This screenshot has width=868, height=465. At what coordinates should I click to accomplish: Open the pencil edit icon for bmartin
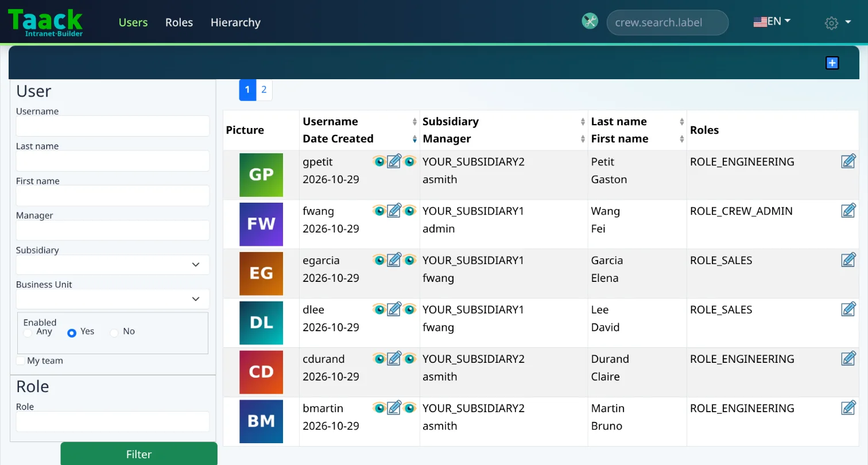394,408
